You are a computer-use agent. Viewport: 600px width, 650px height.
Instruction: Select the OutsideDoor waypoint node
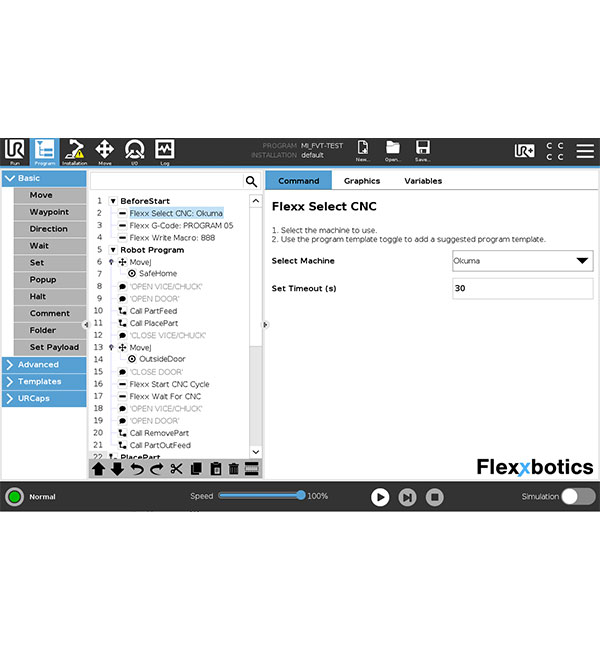tap(162, 359)
